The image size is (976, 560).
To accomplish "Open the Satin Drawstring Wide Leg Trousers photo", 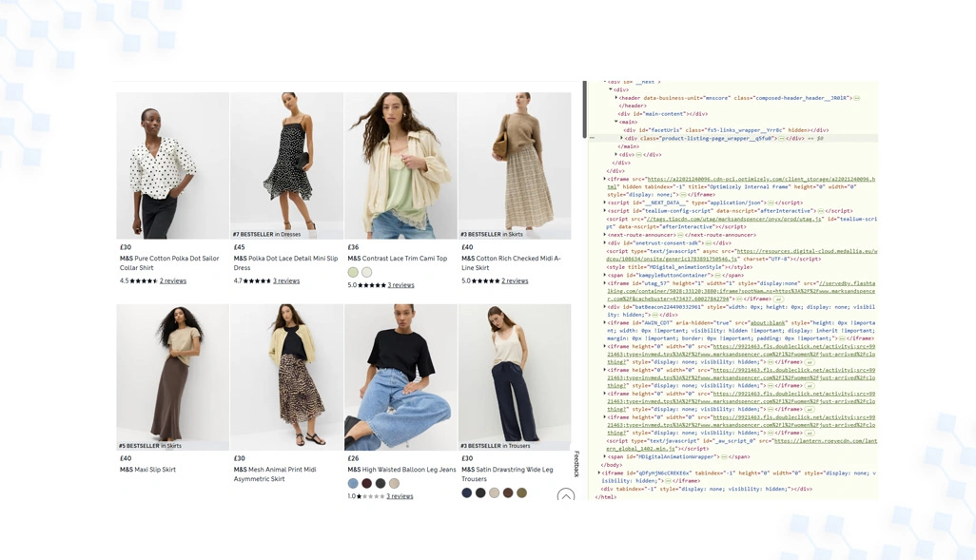I will click(x=514, y=377).
